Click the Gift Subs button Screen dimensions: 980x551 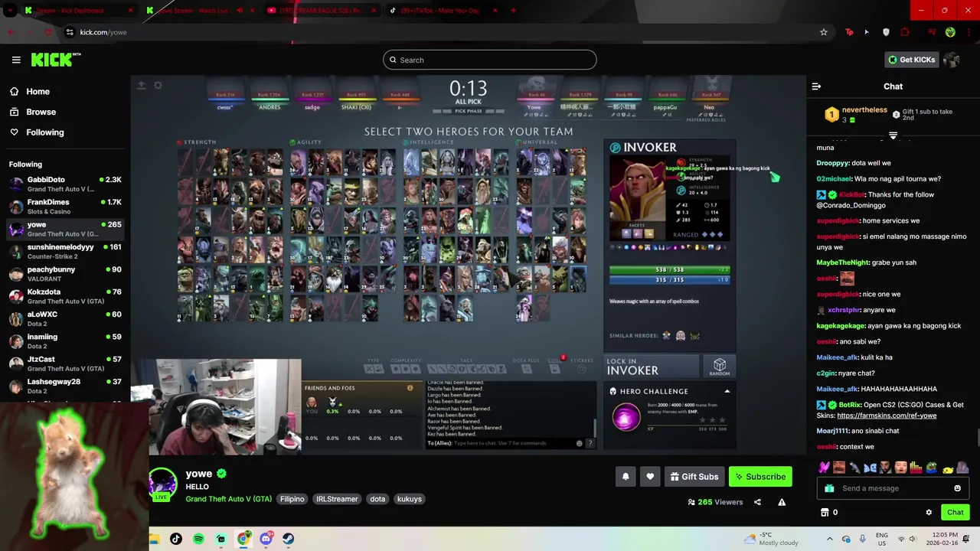(694, 477)
